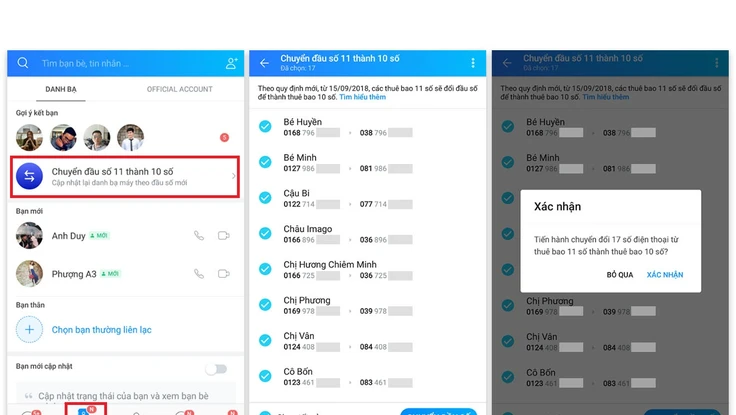The width and height of the screenshot is (736, 415).
Task: Switch to the OFFICIAL ACCOUNT tab
Action: [x=179, y=89]
